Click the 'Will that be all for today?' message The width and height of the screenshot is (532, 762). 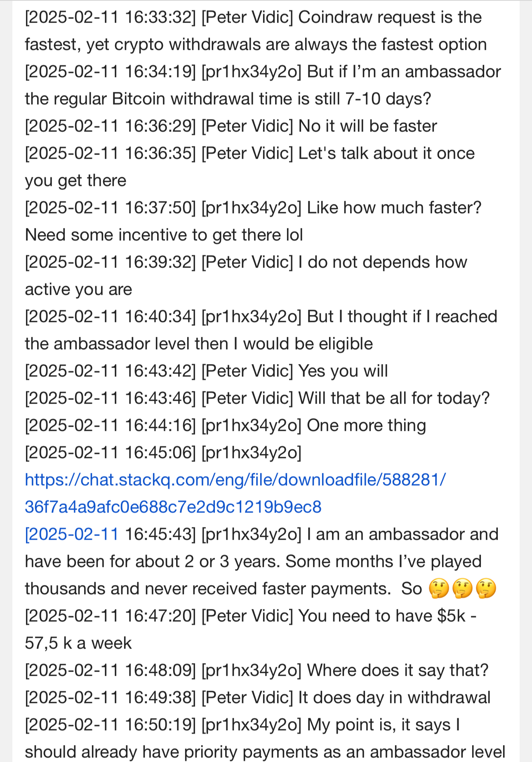(x=257, y=398)
